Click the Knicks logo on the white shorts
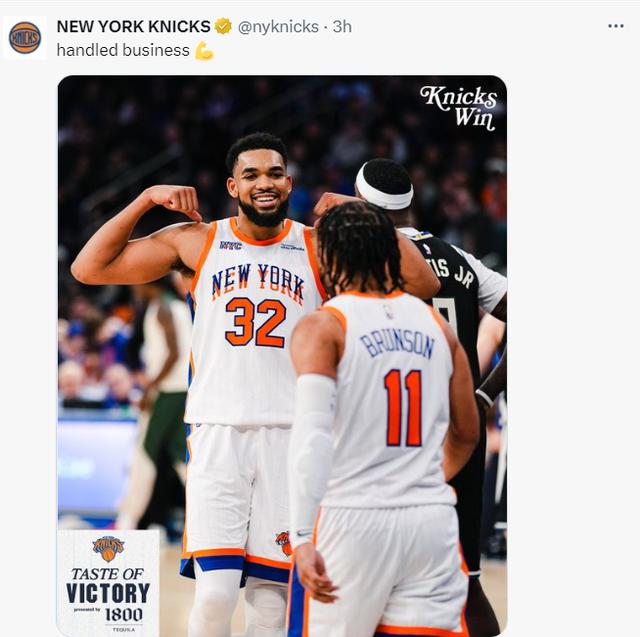The height and width of the screenshot is (637, 640). tap(283, 543)
